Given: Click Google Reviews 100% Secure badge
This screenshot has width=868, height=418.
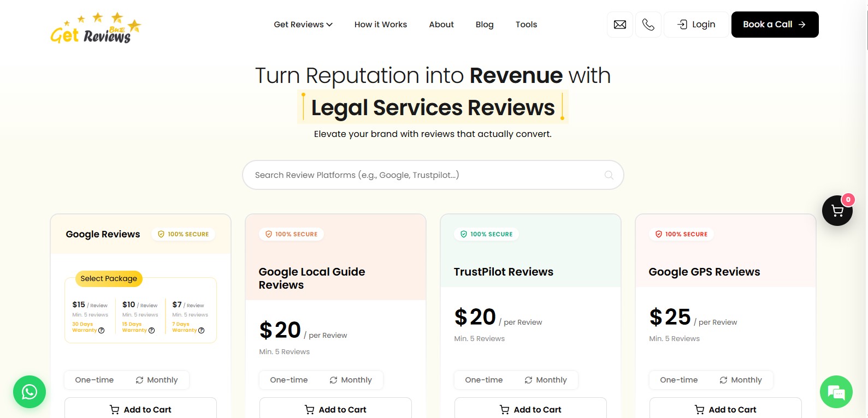Looking at the screenshot, I should point(184,234).
